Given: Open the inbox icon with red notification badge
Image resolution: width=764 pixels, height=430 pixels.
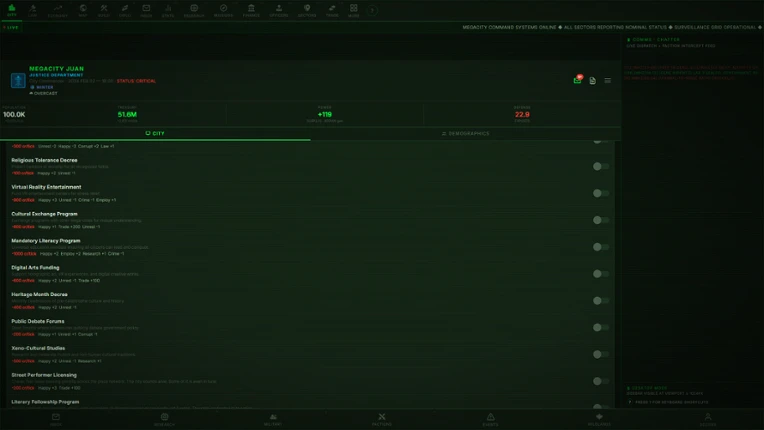Looking at the screenshot, I should [x=577, y=80].
